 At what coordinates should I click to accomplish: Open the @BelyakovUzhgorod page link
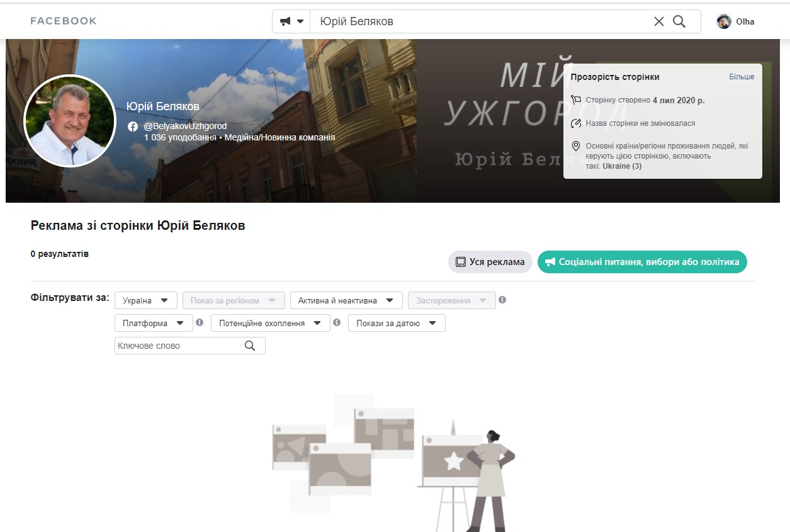point(185,126)
